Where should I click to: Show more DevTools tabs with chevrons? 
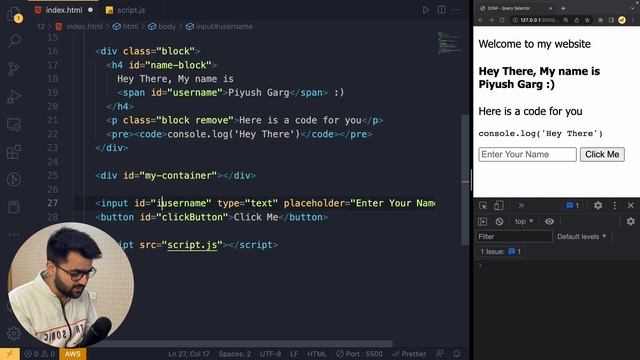(521, 206)
